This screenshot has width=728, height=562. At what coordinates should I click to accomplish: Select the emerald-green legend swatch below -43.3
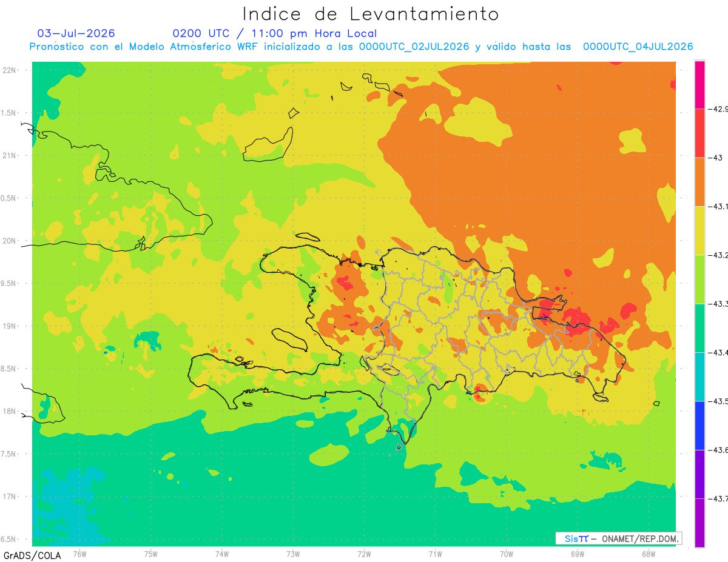pos(699,328)
